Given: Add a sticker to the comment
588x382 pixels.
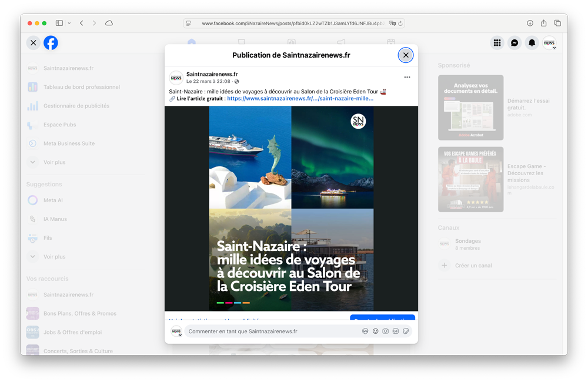Looking at the screenshot, I should 406,331.
